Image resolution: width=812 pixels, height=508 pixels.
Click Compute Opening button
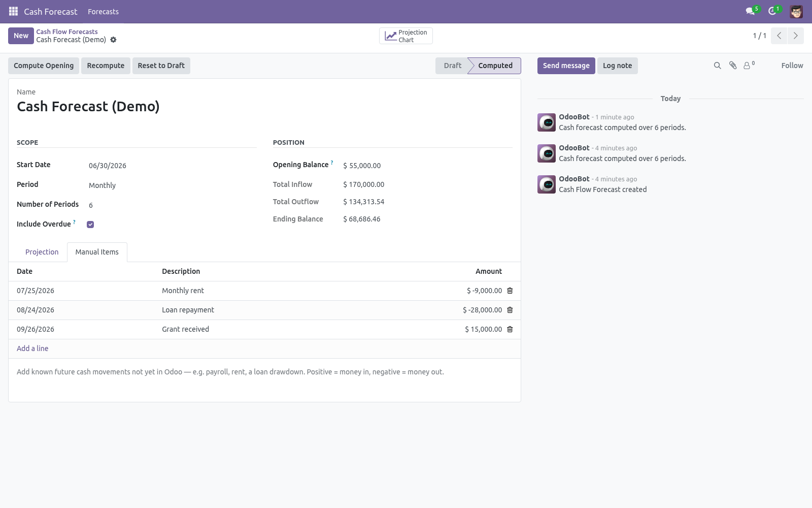44,66
